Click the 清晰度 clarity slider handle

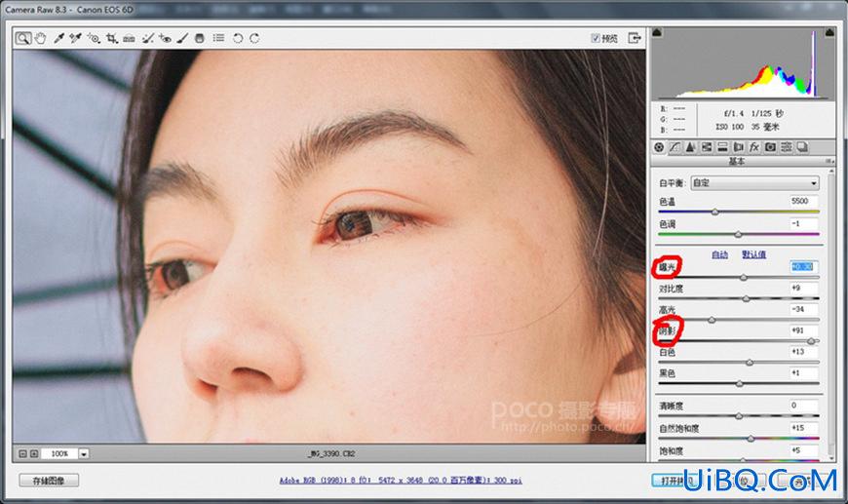739,416
